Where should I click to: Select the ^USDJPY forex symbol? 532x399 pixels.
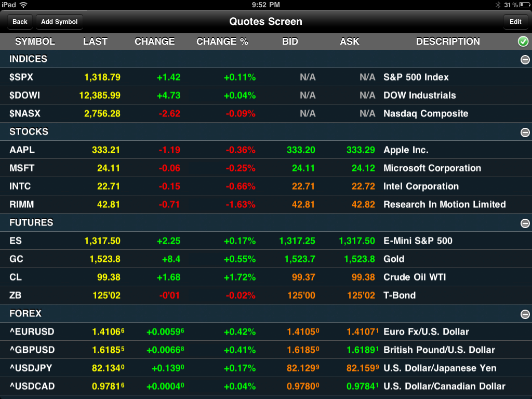point(31,368)
